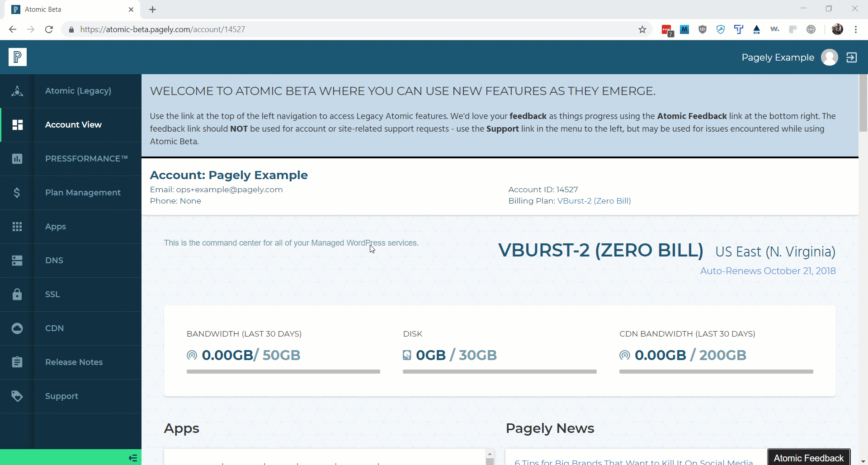The height and width of the screenshot is (465, 868).
Task: Click the Pagely P logo
Action: pos(18,57)
